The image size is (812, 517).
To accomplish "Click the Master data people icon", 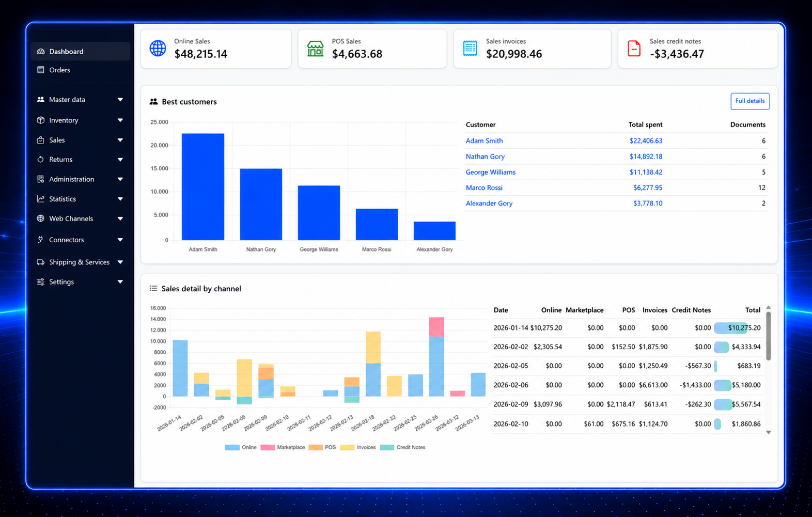I will pos(41,100).
